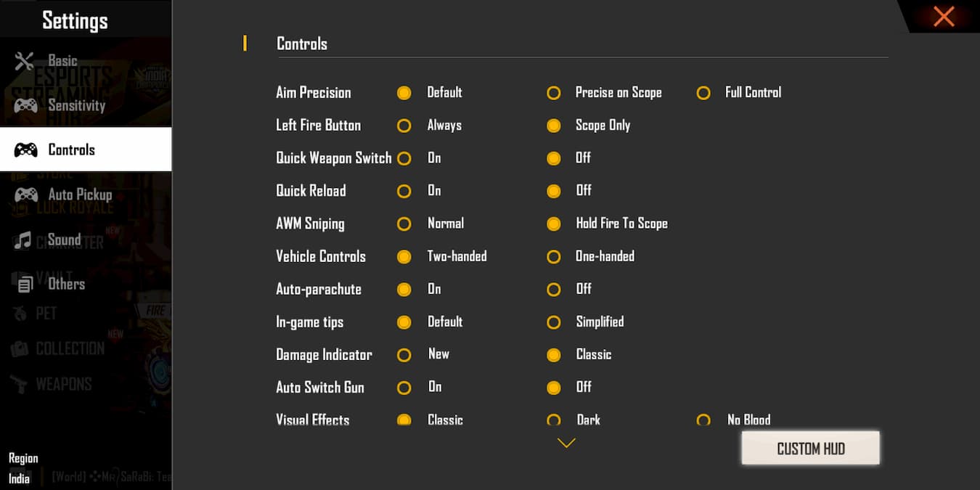The image size is (980, 490).
Task: Set AWM Sniping to Normal
Action: [x=404, y=224]
